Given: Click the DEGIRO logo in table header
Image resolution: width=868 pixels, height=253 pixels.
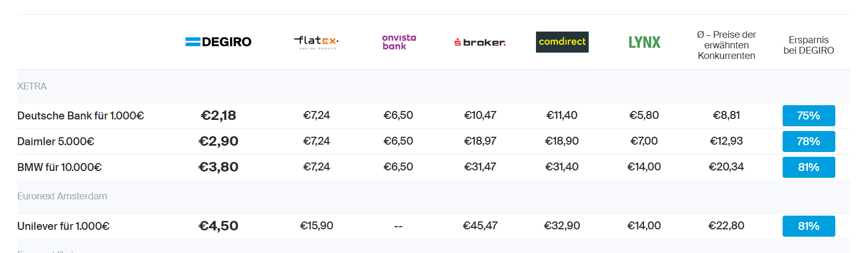Looking at the screenshot, I should click(x=218, y=42).
